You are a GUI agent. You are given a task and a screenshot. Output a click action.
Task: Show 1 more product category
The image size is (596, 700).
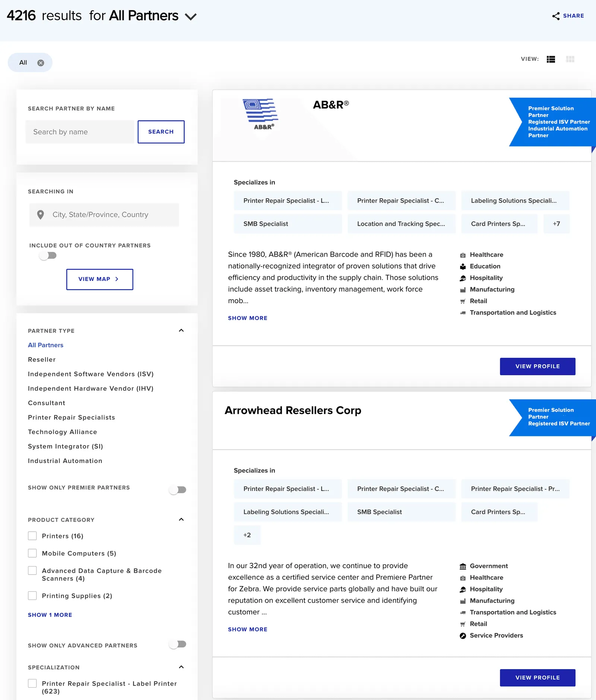click(x=50, y=615)
